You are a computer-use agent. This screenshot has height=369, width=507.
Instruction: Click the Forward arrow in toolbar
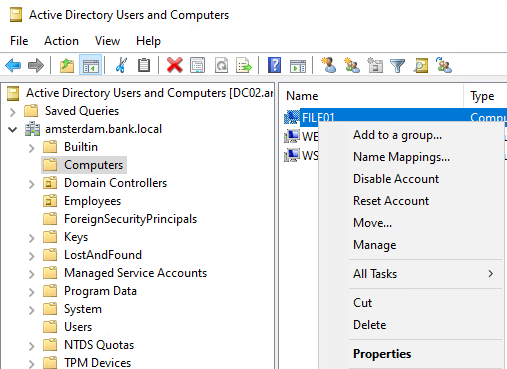[36, 65]
